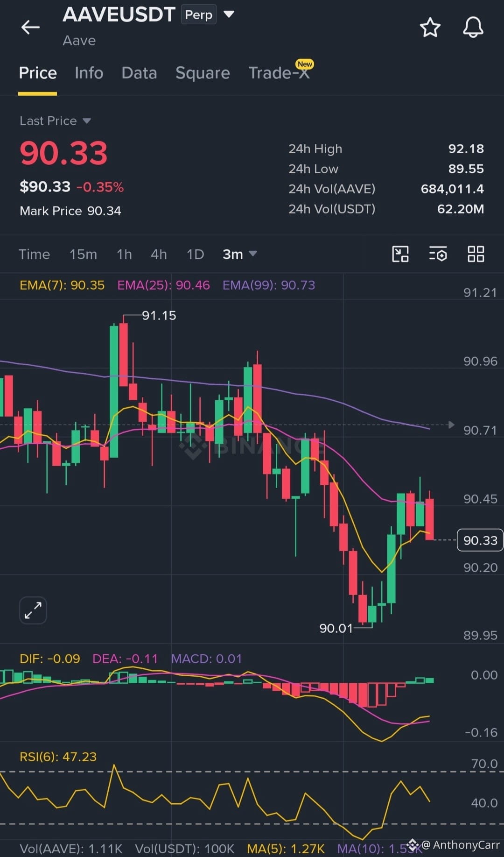Screen dimensions: 504x857
Task: Open the chart indicator settings icon
Action: (438, 254)
